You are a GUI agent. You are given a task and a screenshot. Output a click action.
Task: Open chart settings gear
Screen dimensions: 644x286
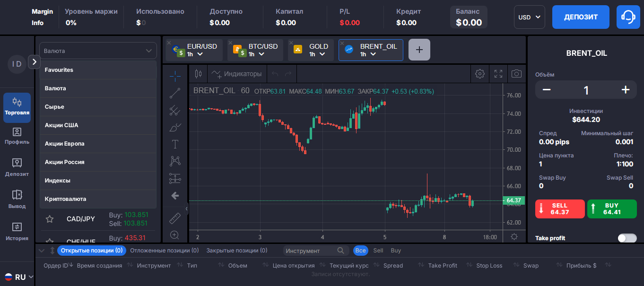point(480,74)
